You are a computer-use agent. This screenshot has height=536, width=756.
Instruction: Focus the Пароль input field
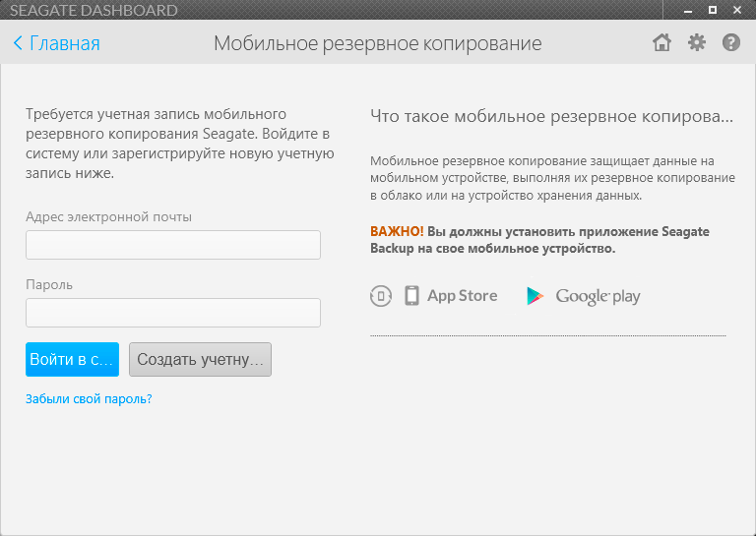click(173, 313)
